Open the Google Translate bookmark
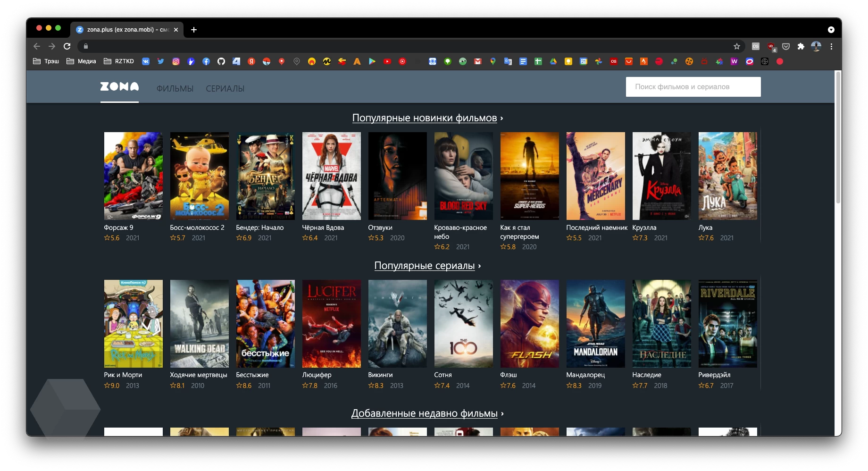The image size is (868, 471). coord(508,61)
